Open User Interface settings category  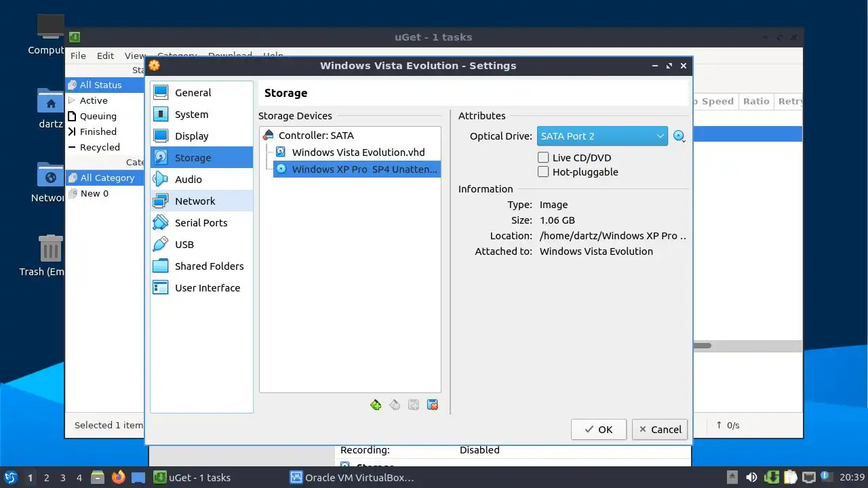[201, 288]
